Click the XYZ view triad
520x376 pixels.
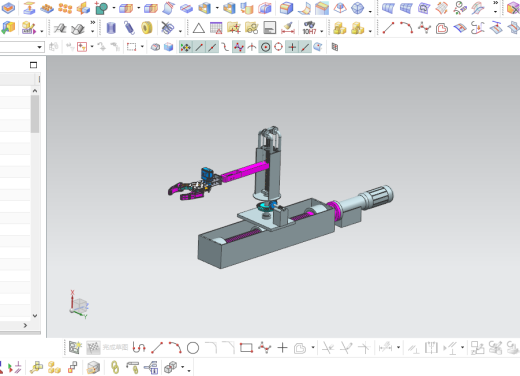[79, 305]
